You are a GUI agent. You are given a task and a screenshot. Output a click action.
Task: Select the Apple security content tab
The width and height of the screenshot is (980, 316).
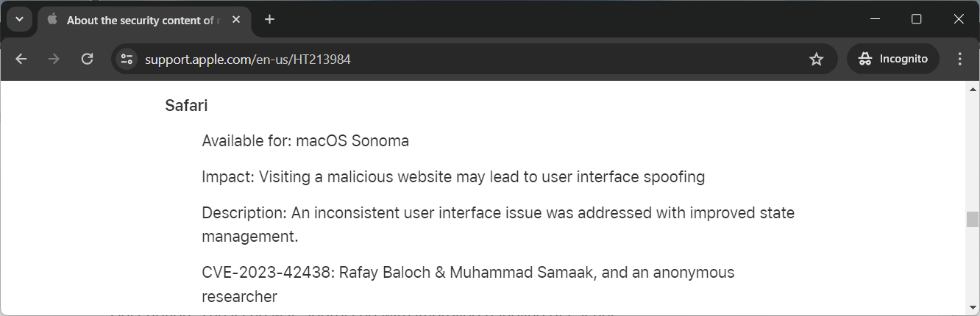(140, 21)
